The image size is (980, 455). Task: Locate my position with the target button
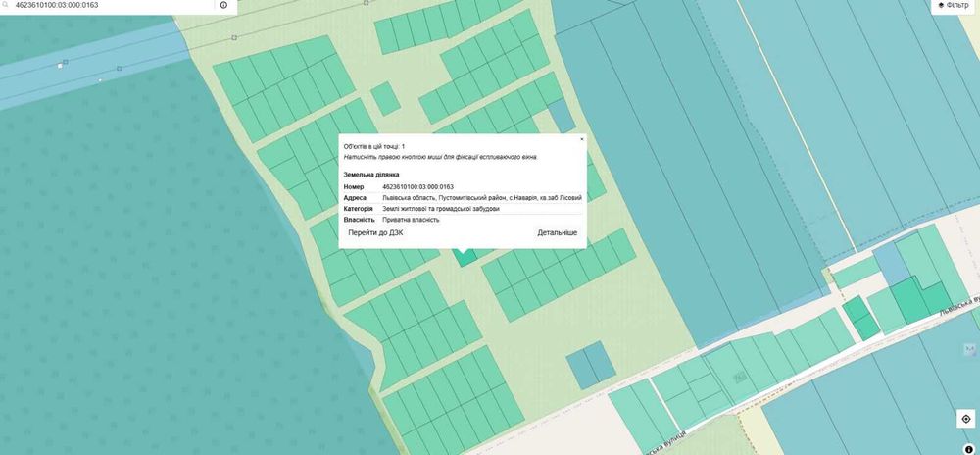coord(966,419)
